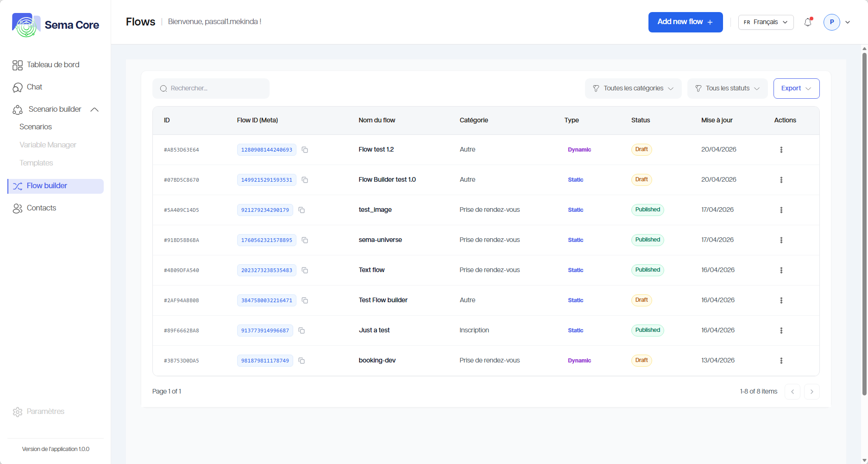868x464 pixels.
Task: Copy the Flow ID of test_image
Action: pyautogui.click(x=302, y=210)
